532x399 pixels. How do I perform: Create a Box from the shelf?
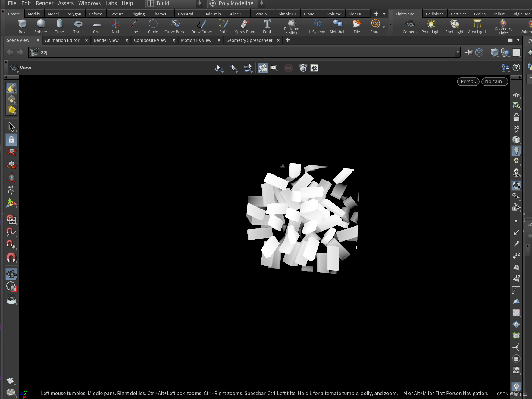point(22,27)
